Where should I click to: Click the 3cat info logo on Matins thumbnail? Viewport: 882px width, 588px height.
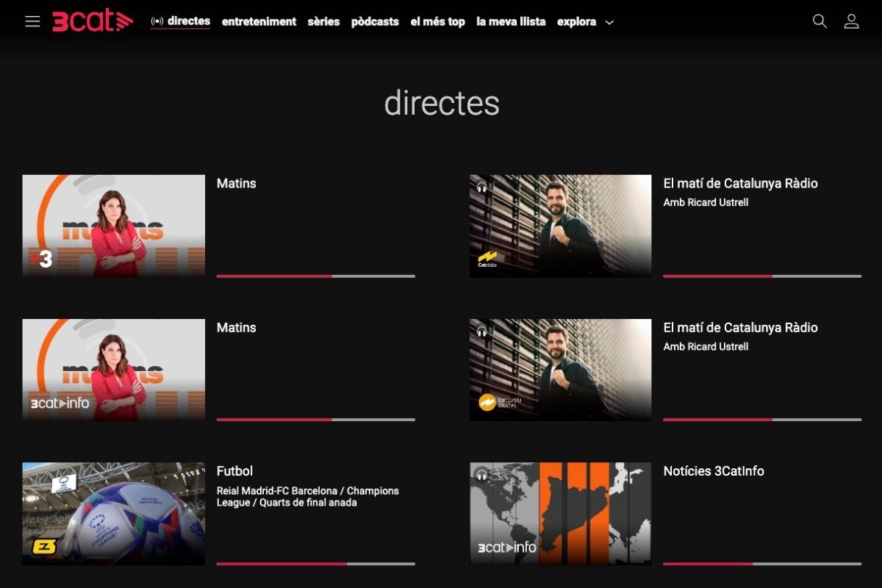[x=60, y=403]
